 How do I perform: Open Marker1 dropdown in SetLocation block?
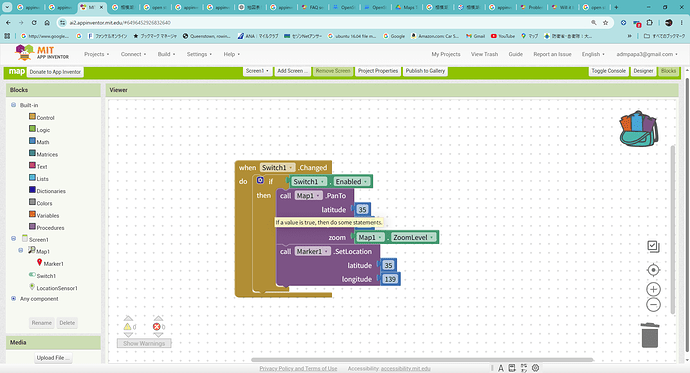click(x=312, y=251)
